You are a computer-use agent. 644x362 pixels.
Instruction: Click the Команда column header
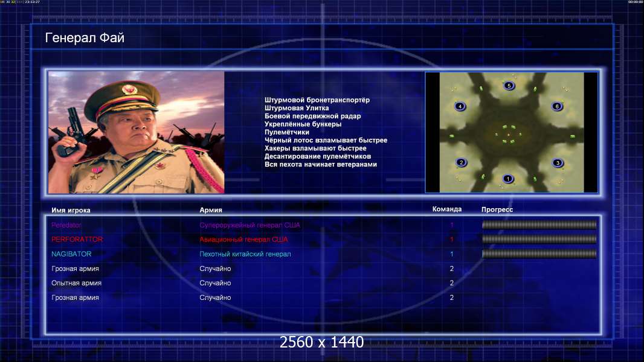point(447,209)
